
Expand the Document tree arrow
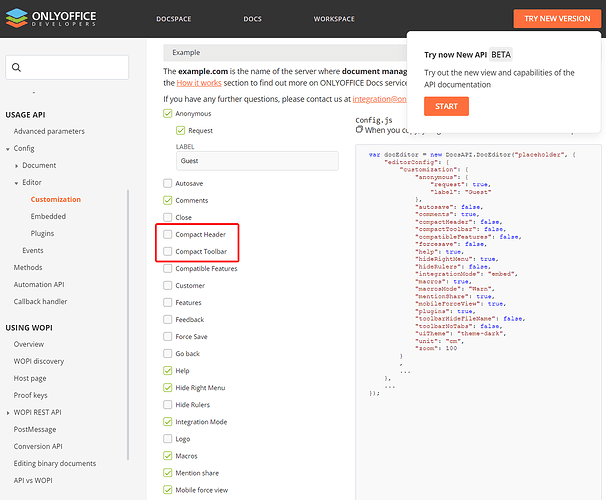16,166
